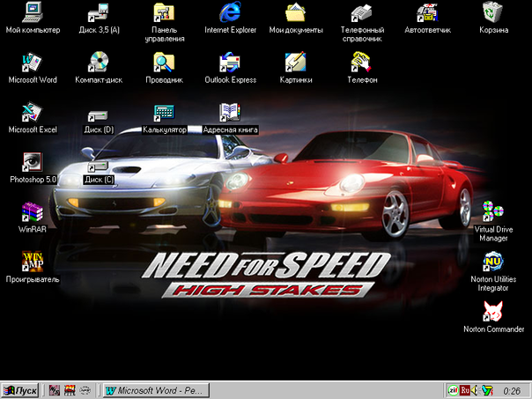This screenshot has height=399, width=532.
Task: Click the Photoshop 5.0 desktop icon
Action: [33, 162]
